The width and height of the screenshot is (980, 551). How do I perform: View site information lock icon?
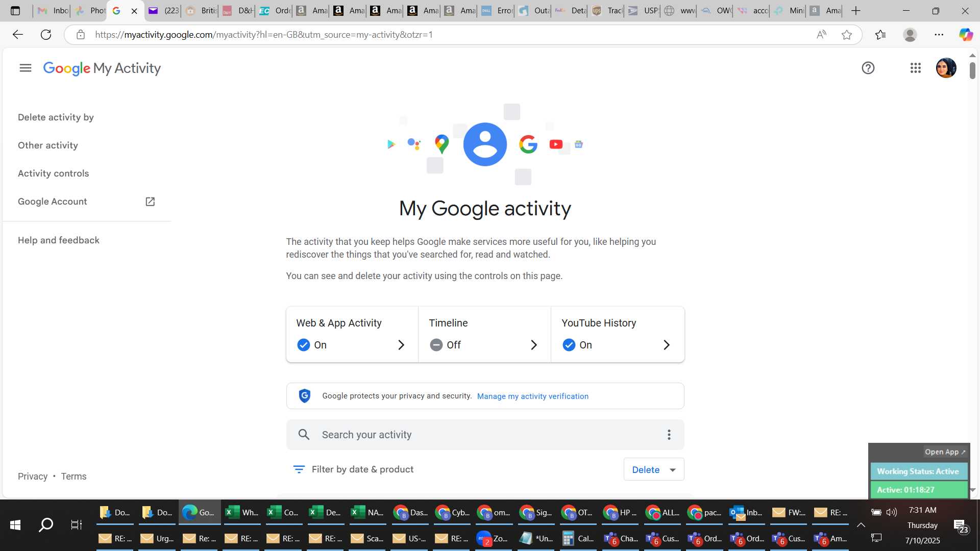tap(80, 35)
